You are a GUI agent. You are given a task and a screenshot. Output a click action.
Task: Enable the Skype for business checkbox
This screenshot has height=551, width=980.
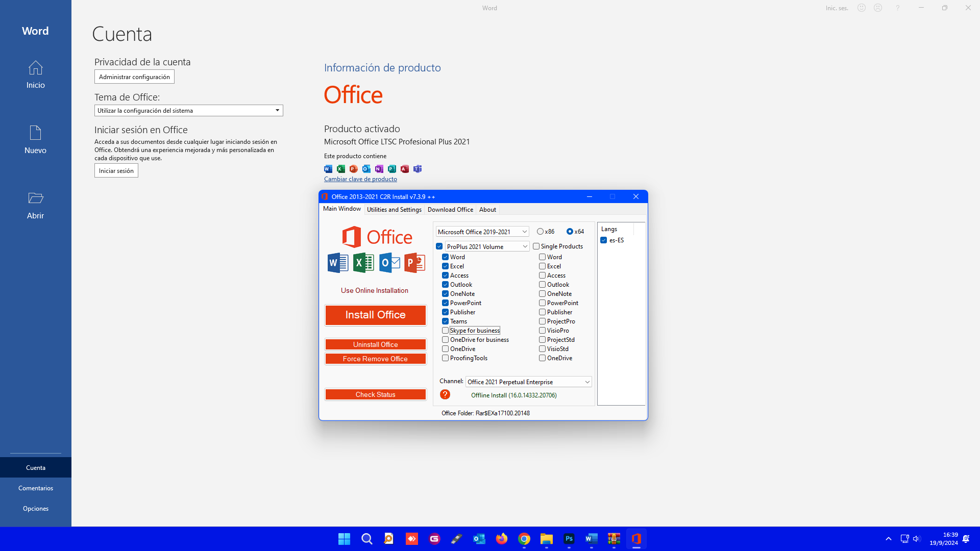click(446, 331)
